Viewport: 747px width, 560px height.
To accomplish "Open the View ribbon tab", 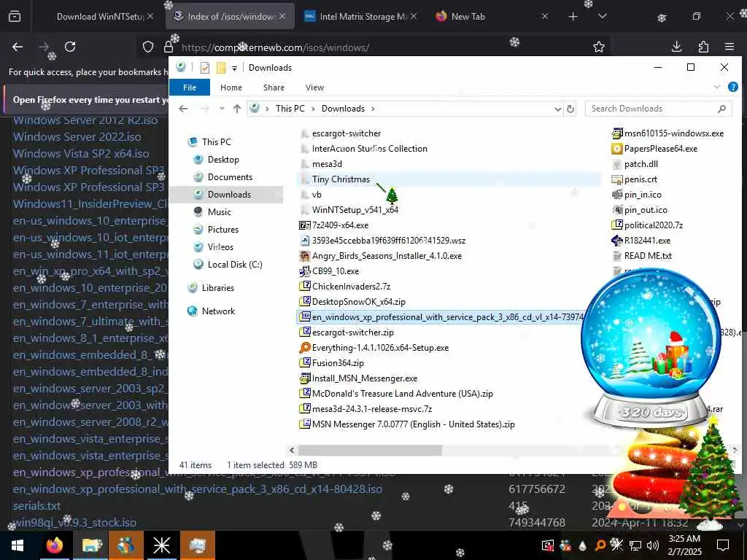I will [314, 87].
